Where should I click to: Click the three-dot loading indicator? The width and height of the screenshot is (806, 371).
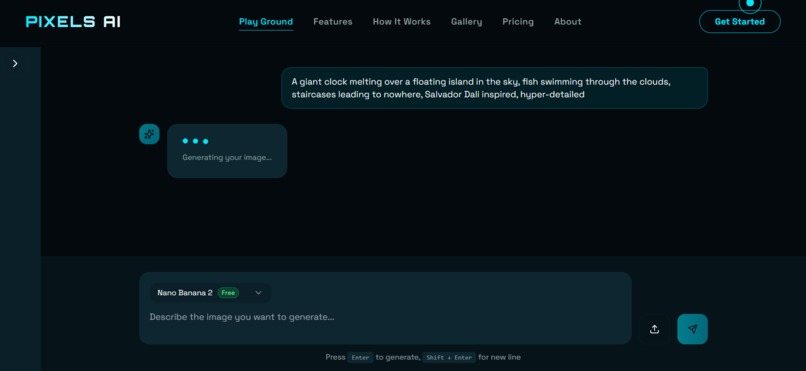(x=195, y=141)
